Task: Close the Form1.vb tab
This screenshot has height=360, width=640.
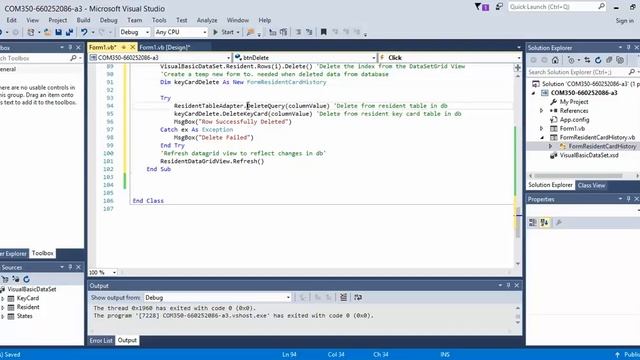Action: coord(133,47)
